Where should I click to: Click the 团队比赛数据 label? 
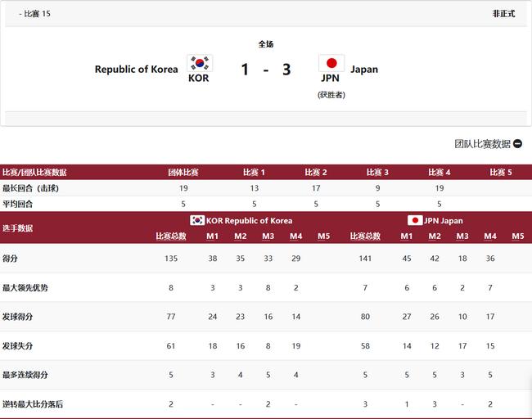482,144
